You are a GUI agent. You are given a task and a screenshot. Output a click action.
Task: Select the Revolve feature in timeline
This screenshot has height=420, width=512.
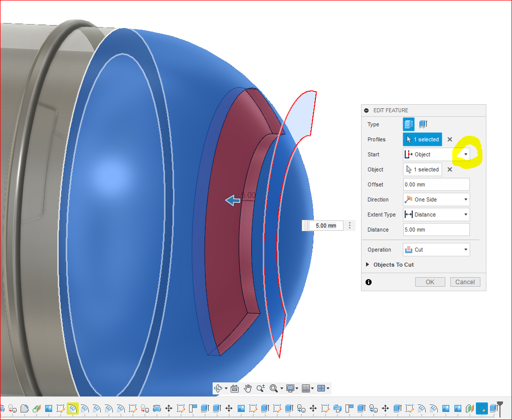click(x=157, y=408)
